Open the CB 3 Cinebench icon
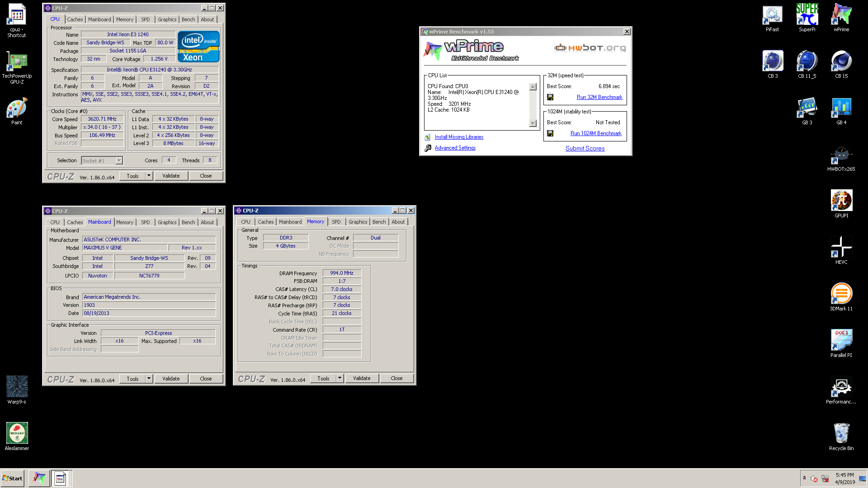868x488 pixels. (773, 64)
